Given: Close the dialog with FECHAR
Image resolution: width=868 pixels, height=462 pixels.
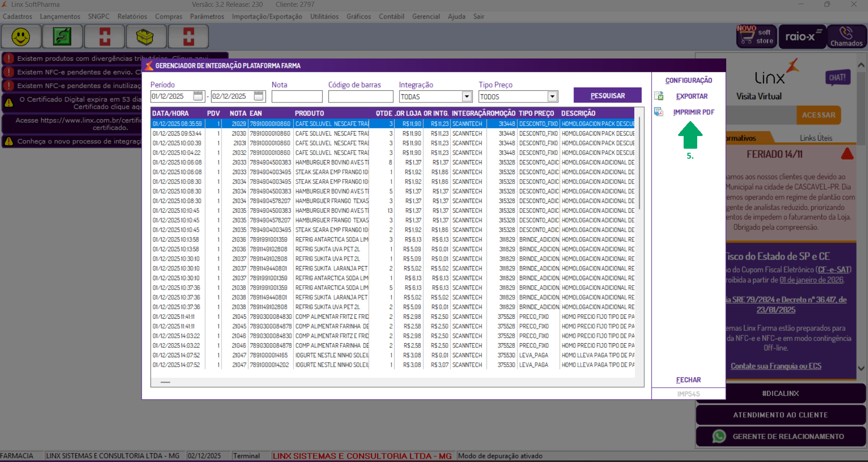Looking at the screenshot, I should (x=689, y=380).
